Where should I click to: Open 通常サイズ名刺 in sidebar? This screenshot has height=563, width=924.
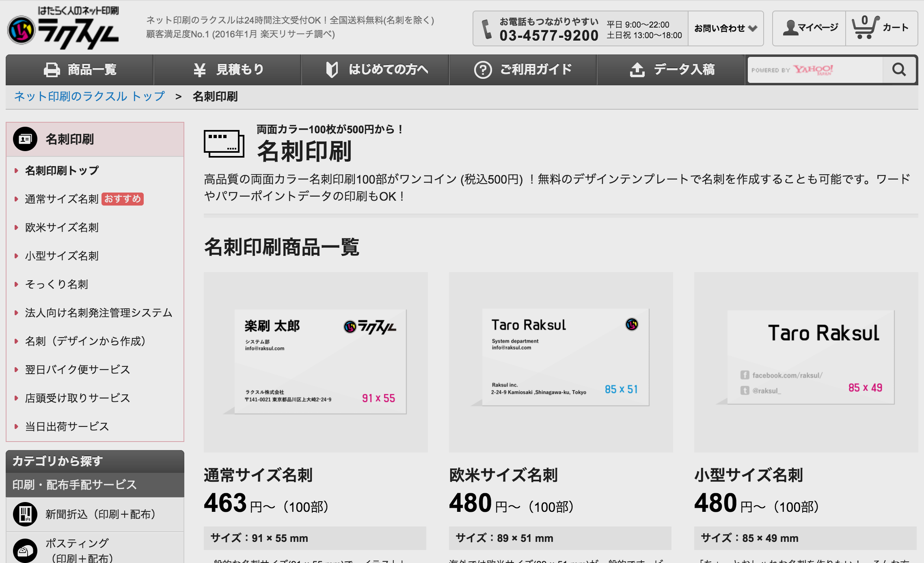tap(62, 199)
